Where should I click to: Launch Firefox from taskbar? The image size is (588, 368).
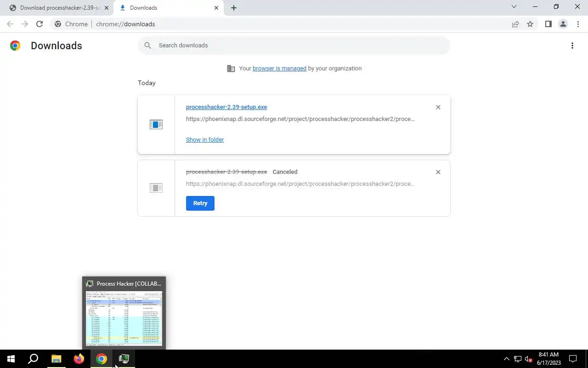pos(79,359)
